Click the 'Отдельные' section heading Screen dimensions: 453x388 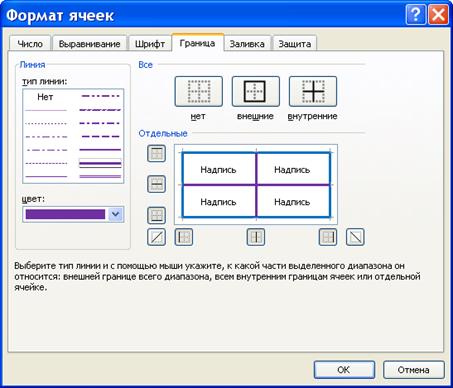tap(163, 134)
